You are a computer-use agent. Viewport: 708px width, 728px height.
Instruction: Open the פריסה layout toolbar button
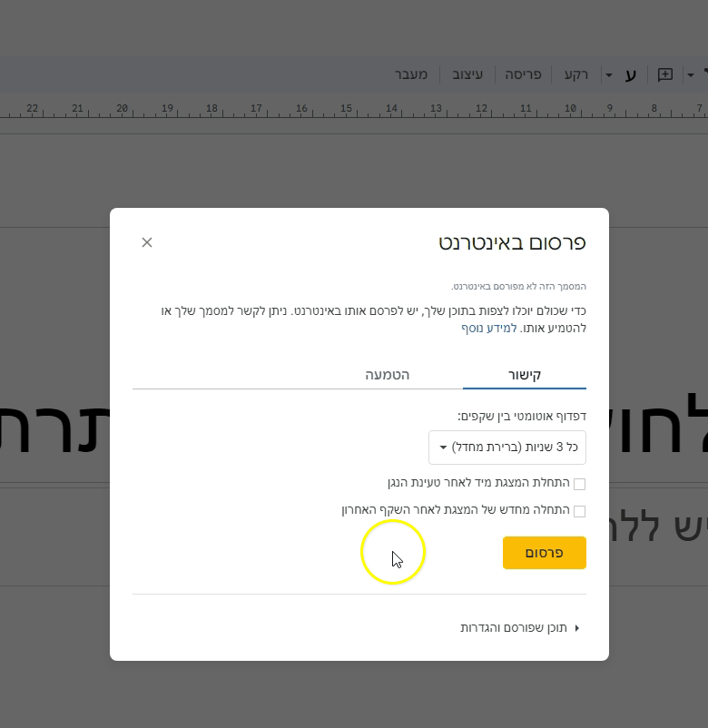tap(523, 74)
